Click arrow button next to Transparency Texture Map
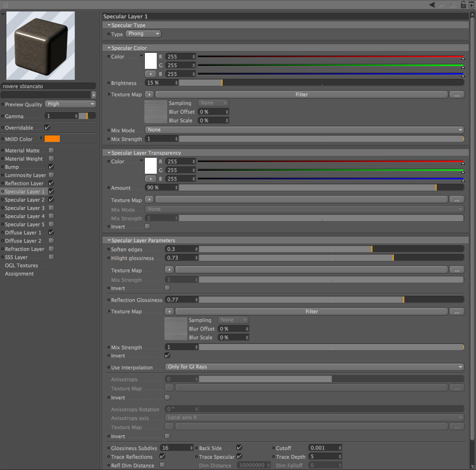Viewport: 476px width, 470px height. [x=149, y=200]
